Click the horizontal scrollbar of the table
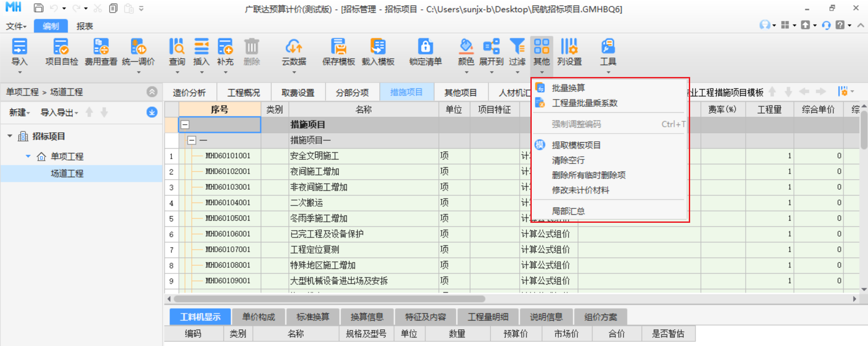 tap(329, 299)
